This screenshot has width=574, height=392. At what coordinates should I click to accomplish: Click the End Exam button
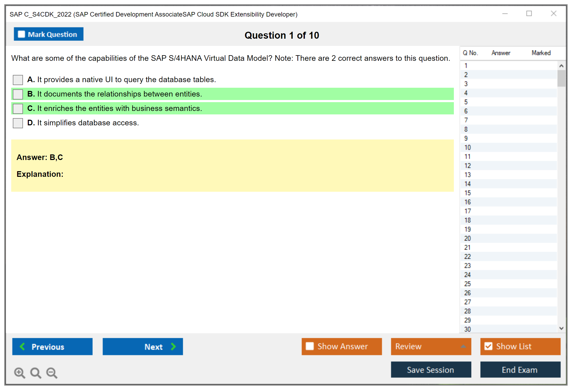tap(520, 370)
